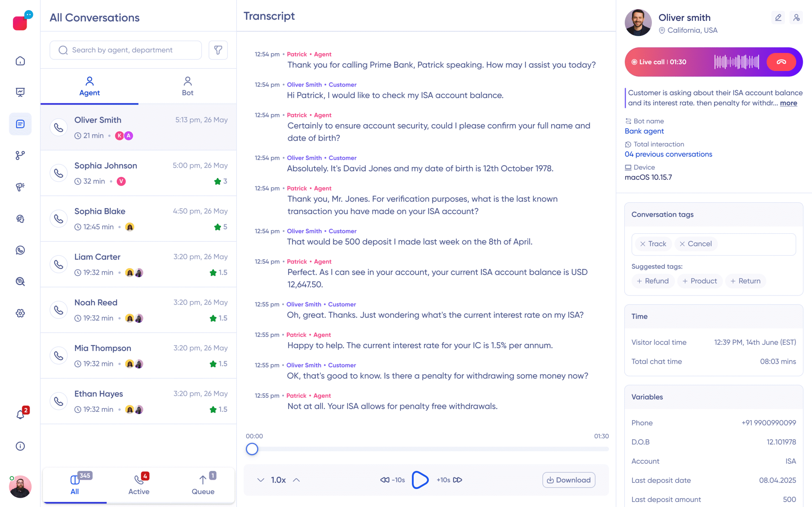This screenshot has width=812, height=507.
Task: Open notifications bell with badge 2
Action: pos(20,414)
